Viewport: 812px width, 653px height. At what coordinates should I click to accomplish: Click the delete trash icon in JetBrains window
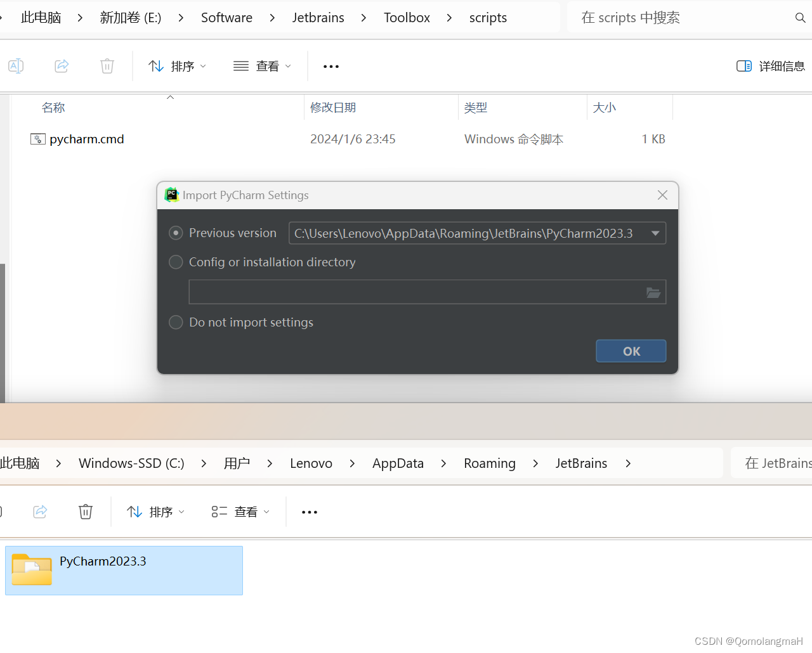click(x=86, y=512)
